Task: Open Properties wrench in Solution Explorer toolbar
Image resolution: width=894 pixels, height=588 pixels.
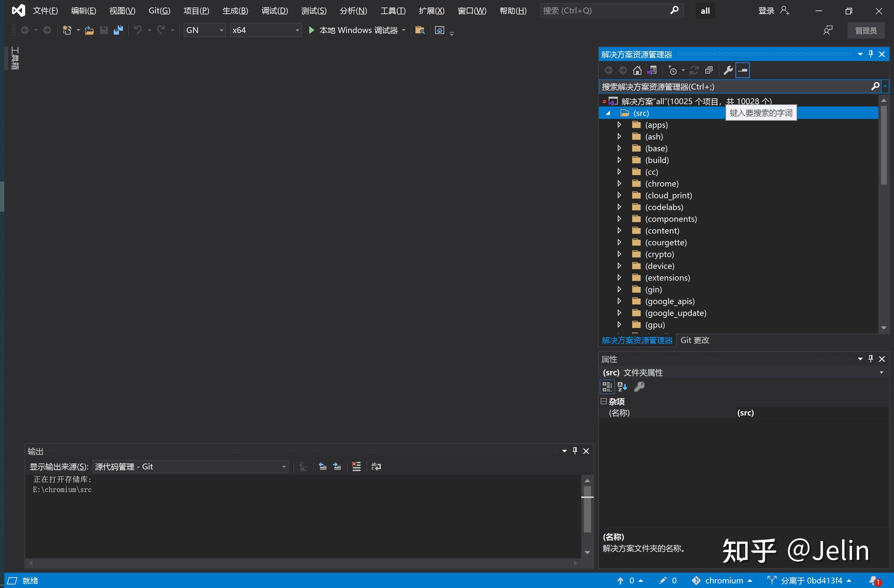Action: (728, 70)
